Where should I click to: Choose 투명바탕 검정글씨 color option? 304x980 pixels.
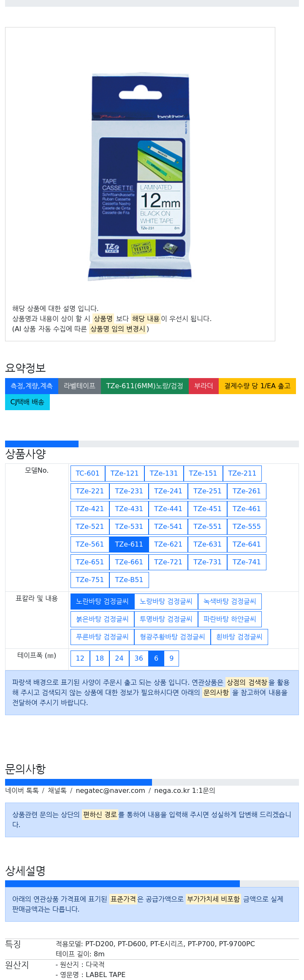click(166, 619)
